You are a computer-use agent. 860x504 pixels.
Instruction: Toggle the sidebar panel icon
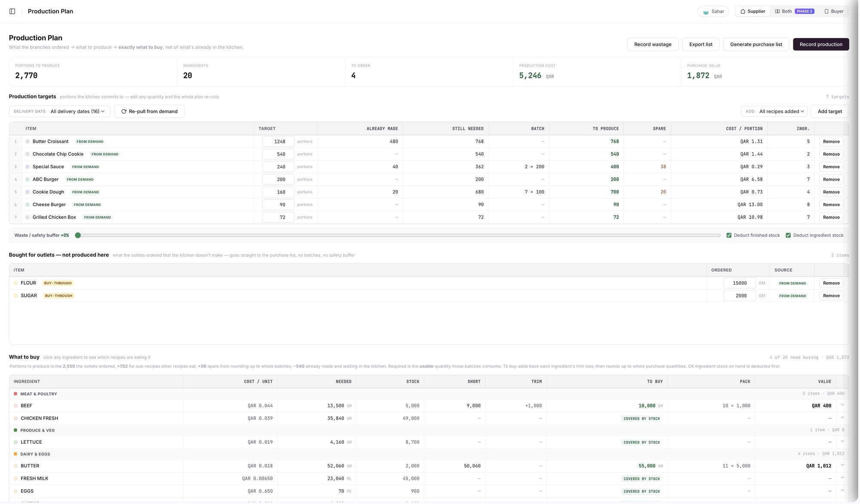click(12, 11)
